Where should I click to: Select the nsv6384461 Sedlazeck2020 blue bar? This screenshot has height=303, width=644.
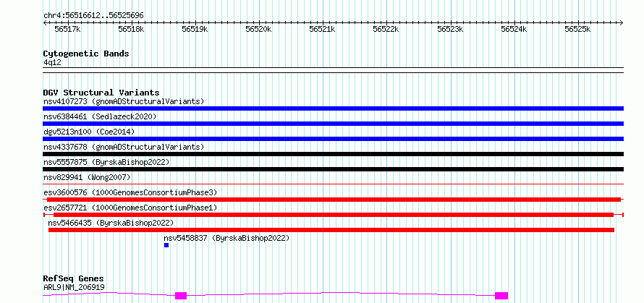[x=333, y=124]
